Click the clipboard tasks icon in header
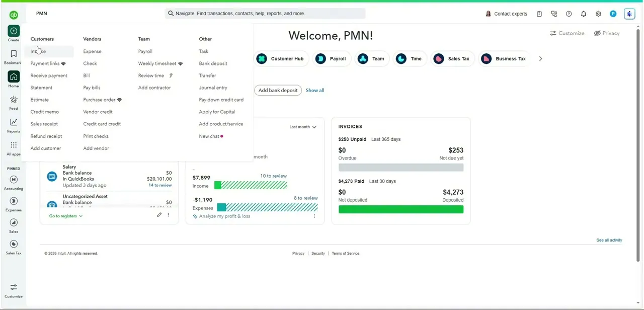Screen dimensions: 644x310 point(539,14)
